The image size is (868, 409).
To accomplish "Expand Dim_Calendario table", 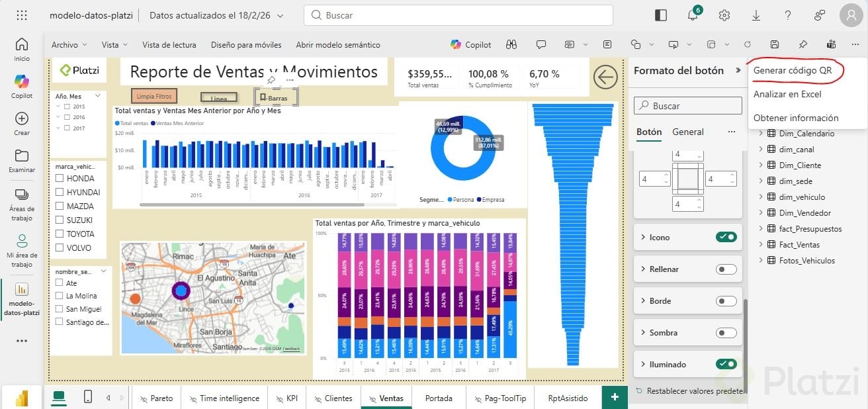I will pyautogui.click(x=761, y=134).
